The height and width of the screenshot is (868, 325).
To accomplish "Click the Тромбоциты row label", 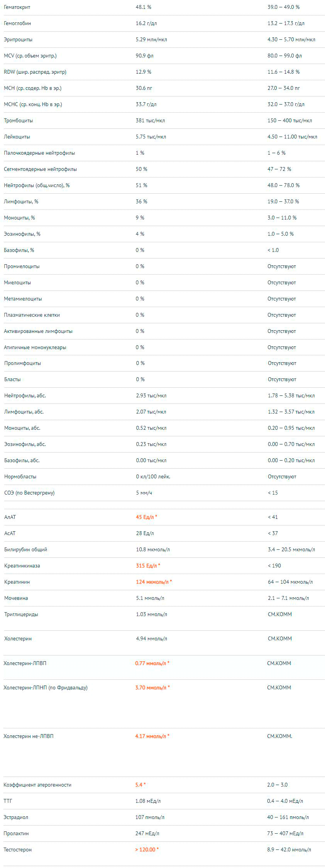I will point(19,120).
